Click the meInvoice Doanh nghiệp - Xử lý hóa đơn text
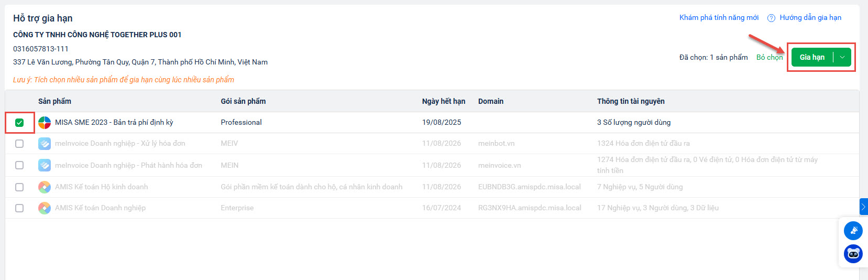868x280 pixels. tap(120, 143)
